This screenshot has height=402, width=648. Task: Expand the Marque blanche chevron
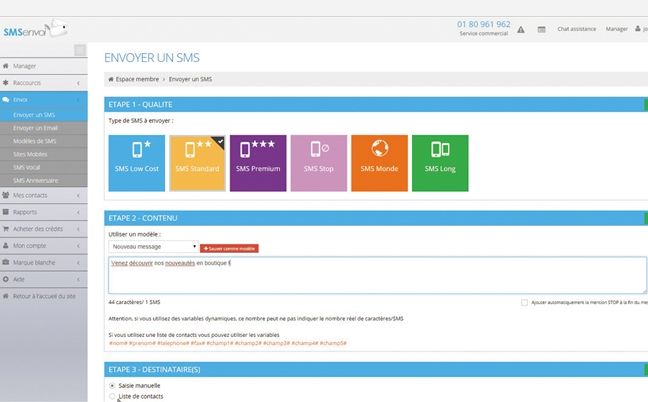pos(78,263)
